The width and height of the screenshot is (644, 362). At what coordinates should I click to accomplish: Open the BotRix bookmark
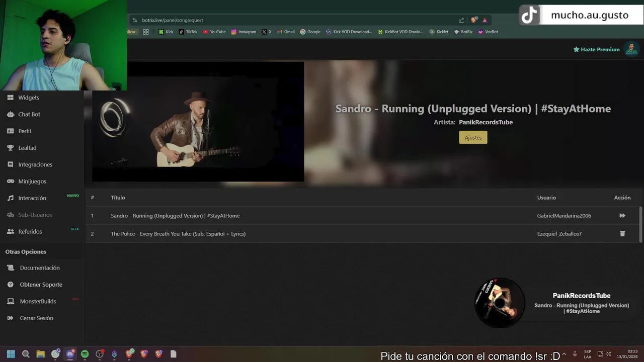pos(463,32)
